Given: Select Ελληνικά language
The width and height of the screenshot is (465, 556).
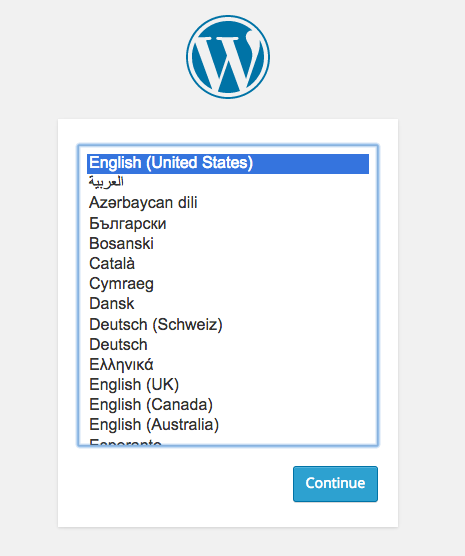Looking at the screenshot, I should pos(228,364).
